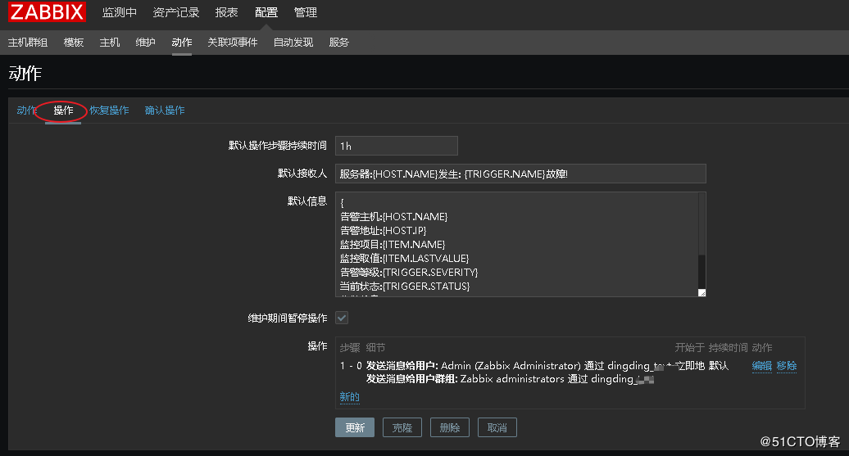Click the 当前状态:{TRIGGER.STATUS} line
The image size is (849, 456).
(404, 286)
